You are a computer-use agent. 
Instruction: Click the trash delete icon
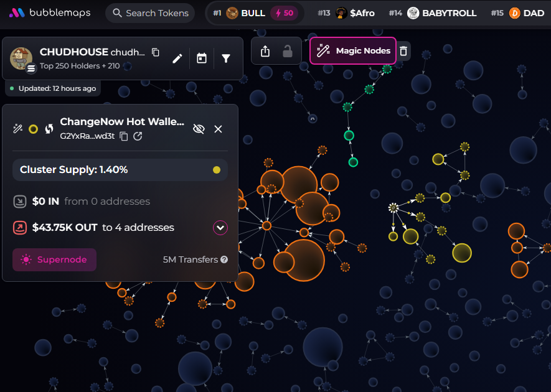[403, 51]
